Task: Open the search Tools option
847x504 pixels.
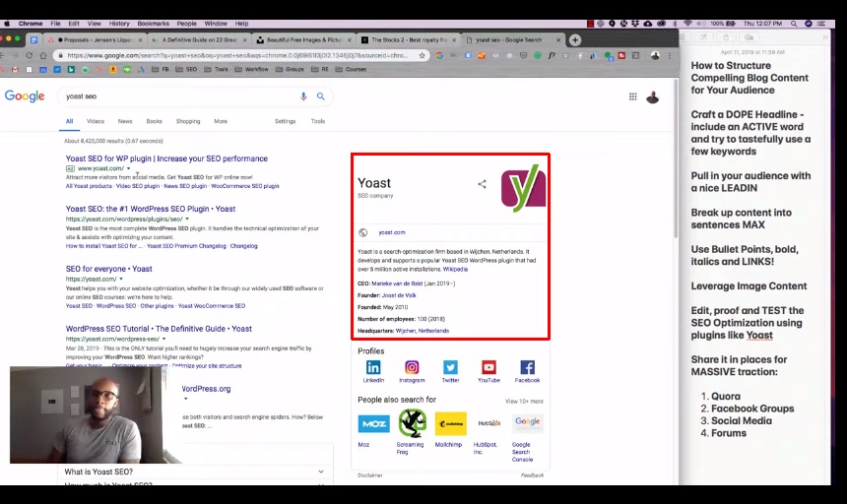Action: (x=317, y=121)
